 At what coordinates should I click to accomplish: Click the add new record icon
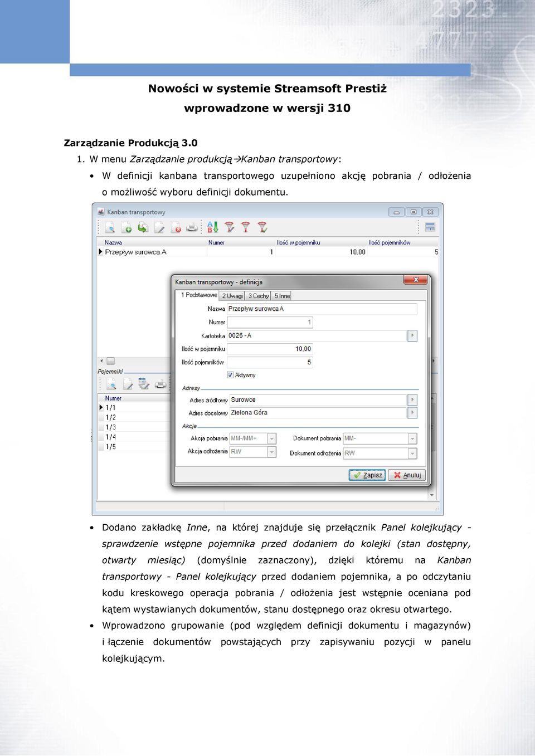(127, 227)
